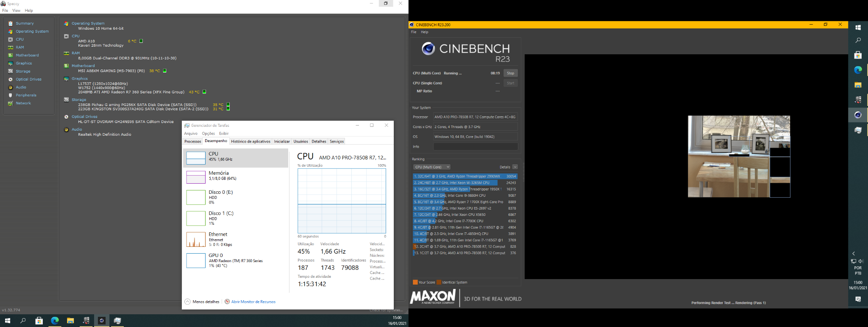Select Operating System in Speccy sidebar
The width and height of the screenshot is (868, 327).
click(x=32, y=31)
